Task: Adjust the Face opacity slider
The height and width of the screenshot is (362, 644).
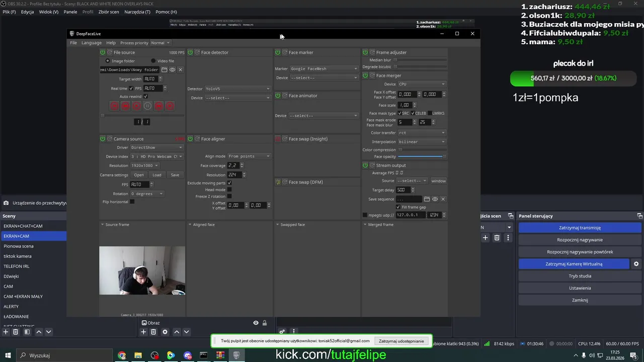Action: pos(422,156)
